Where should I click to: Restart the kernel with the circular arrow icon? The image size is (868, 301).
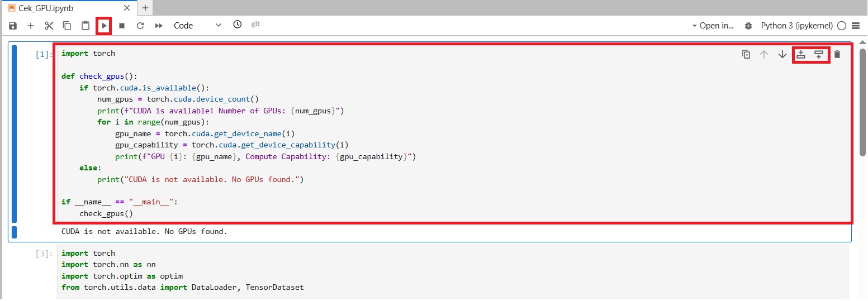pos(140,26)
